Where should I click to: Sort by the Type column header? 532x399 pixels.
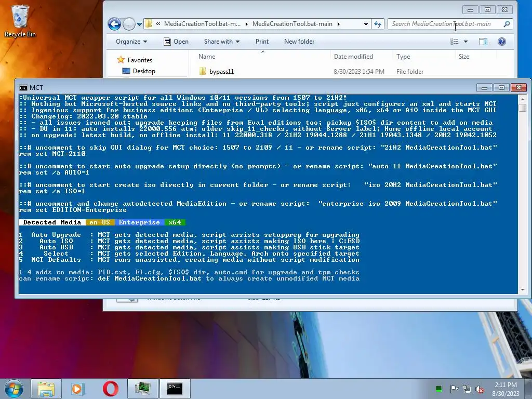point(403,57)
